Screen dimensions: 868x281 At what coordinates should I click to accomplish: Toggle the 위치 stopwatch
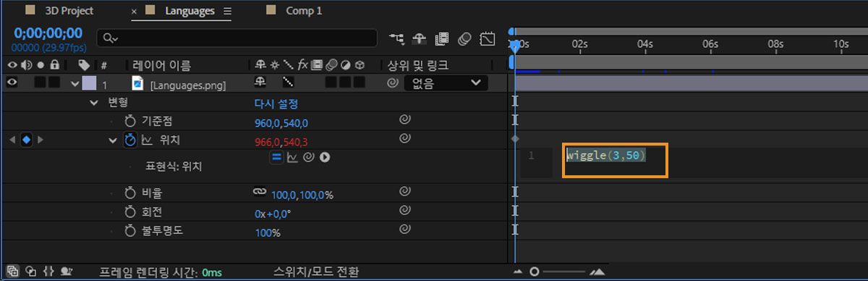130,140
